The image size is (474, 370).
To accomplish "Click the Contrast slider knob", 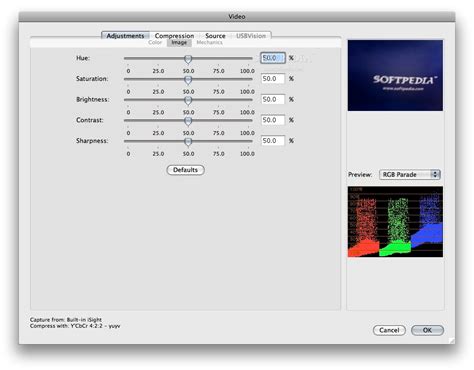I will click(188, 121).
